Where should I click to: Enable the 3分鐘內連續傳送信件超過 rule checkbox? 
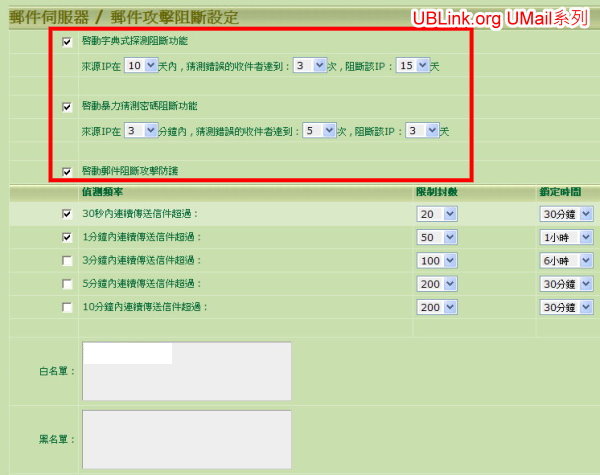67,260
